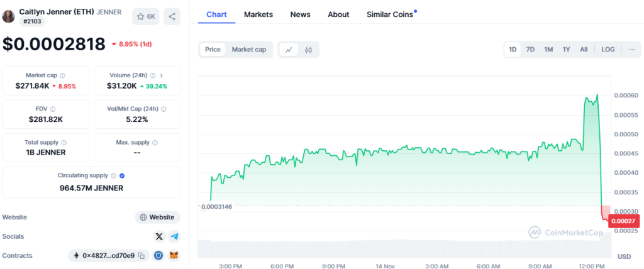This screenshot has width=644, height=269.
Task: Open the X (Twitter) social link
Action: tap(158, 236)
